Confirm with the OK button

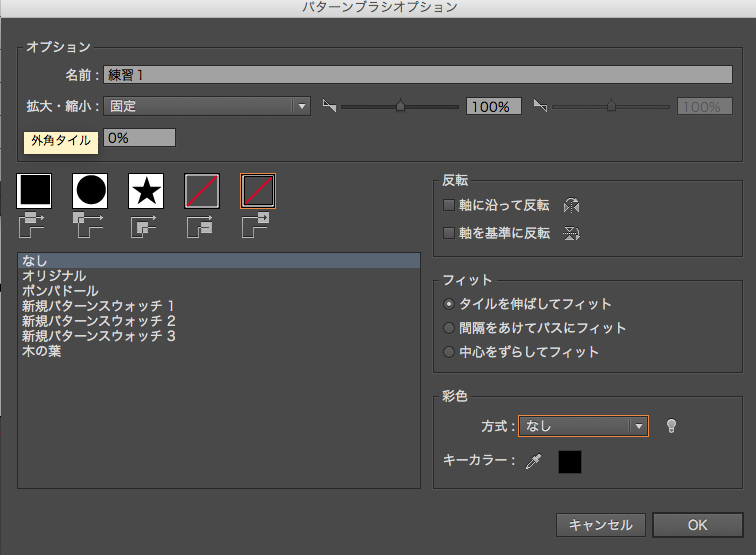point(698,525)
